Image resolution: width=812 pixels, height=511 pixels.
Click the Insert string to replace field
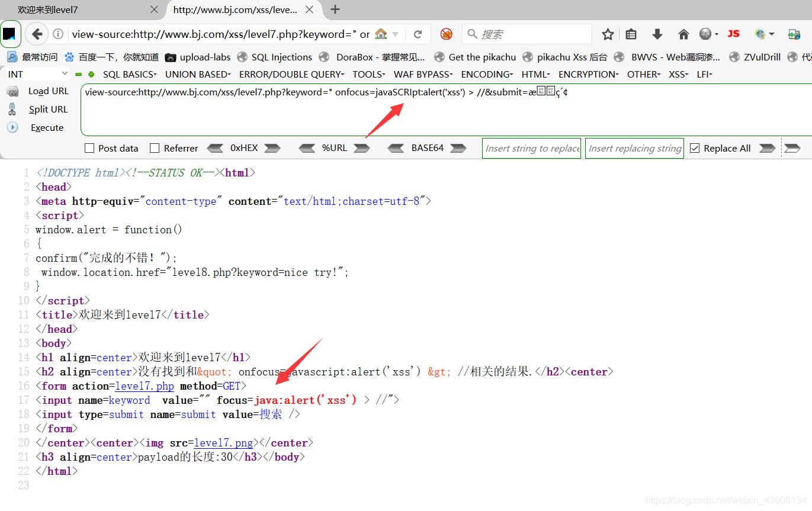(532, 148)
